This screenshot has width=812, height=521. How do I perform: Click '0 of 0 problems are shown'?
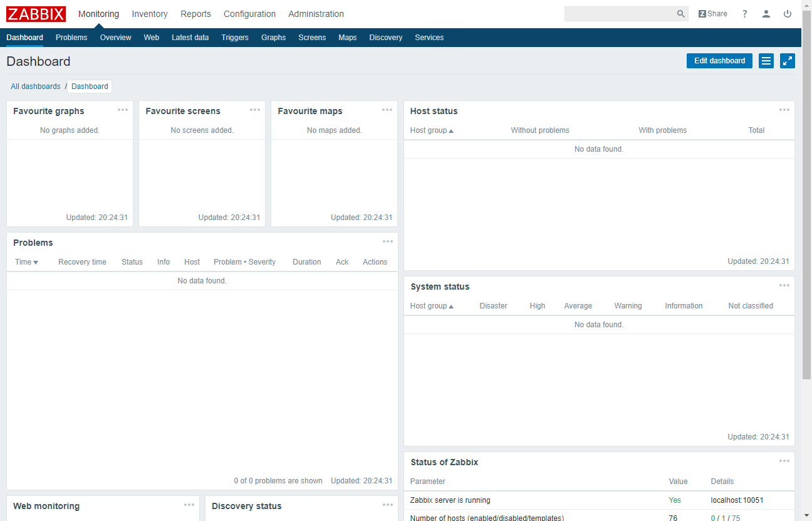278,481
